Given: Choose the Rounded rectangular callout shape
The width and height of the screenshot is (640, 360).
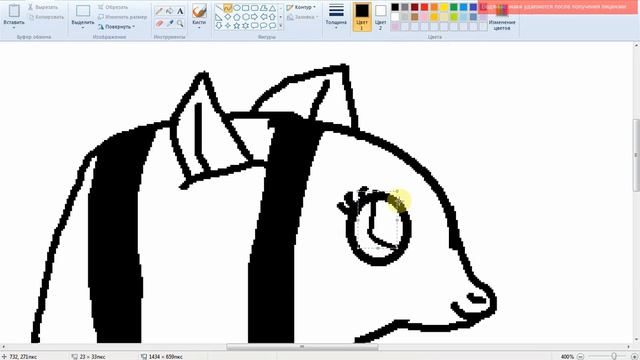Looking at the screenshot, I should (254, 25).
